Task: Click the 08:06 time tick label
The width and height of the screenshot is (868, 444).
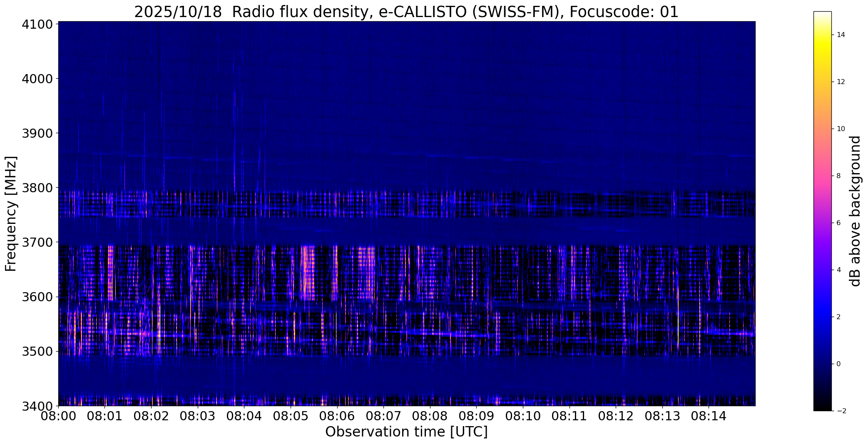Action: pos(337,416)
